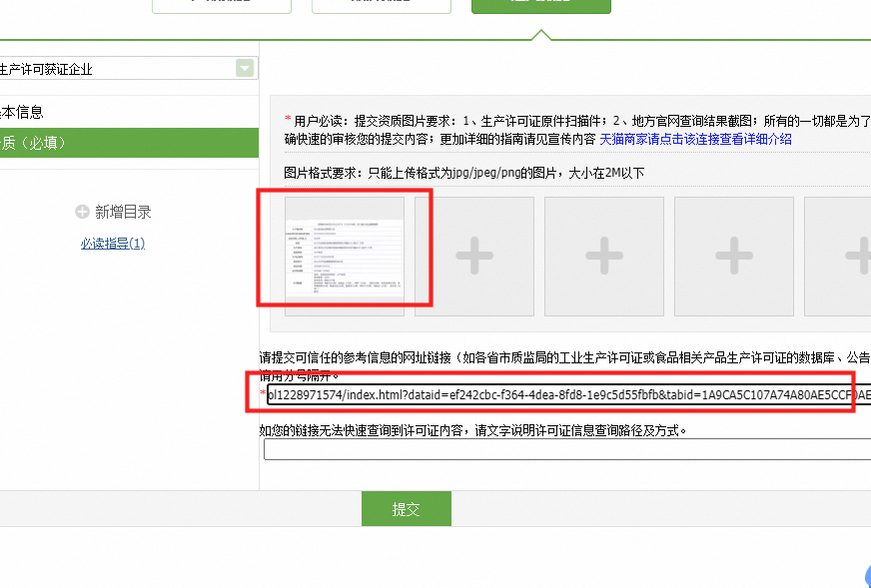Click the reference URL input field
This screenshot has height=588, width=871.
[568, 394]
